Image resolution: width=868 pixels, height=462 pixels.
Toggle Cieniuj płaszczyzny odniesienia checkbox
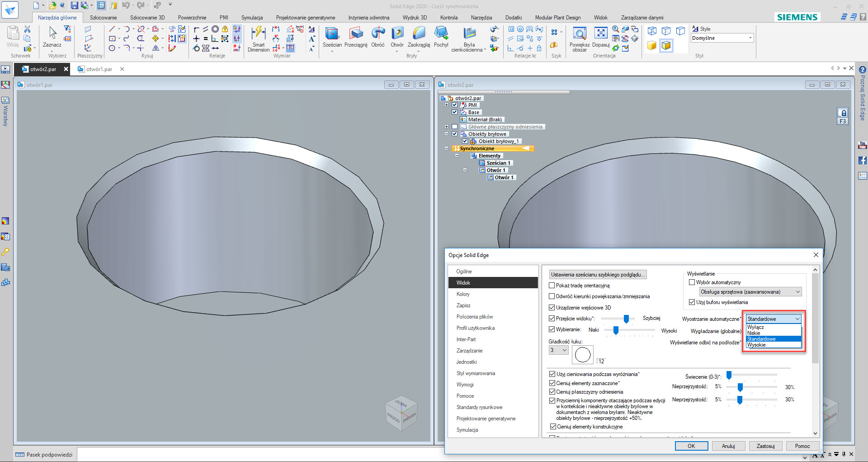tap(552, 392)
